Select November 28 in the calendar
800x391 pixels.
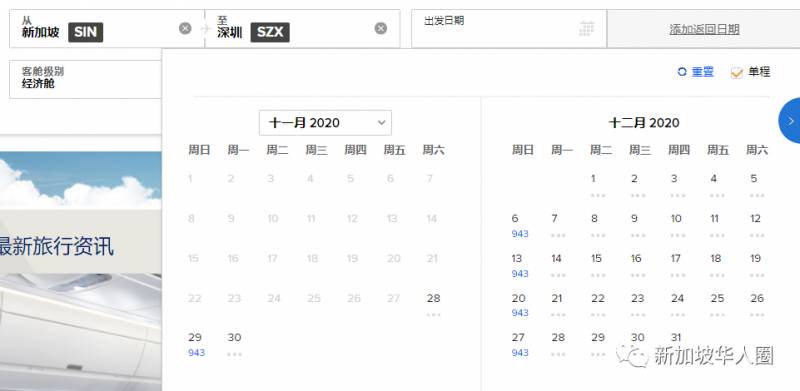click(433, 305)
